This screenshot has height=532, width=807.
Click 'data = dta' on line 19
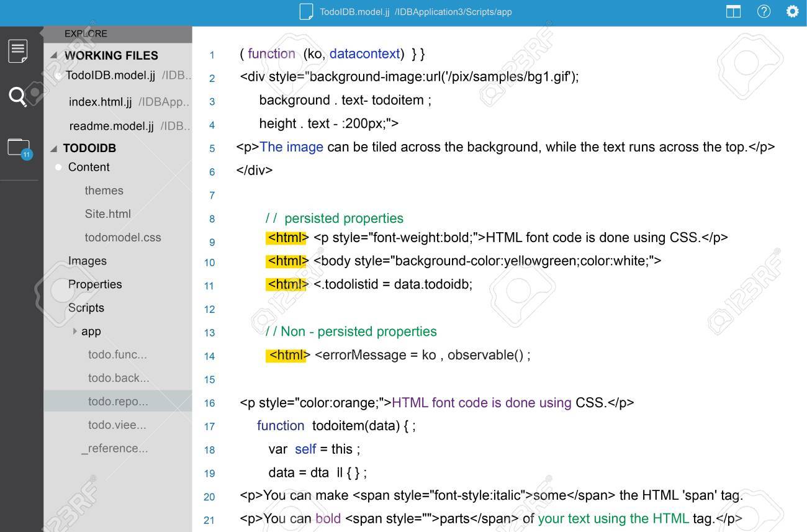click(x=299, y=472)
